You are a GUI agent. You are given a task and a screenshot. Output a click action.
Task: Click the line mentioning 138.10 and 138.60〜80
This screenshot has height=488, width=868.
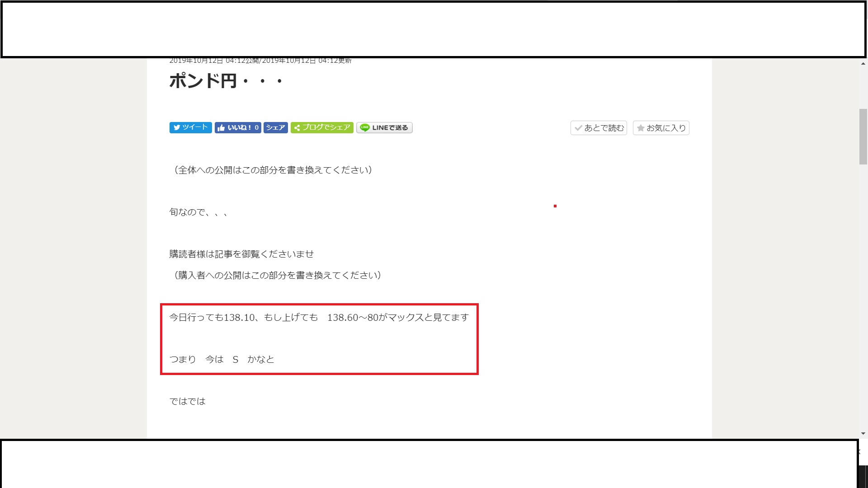319,318
